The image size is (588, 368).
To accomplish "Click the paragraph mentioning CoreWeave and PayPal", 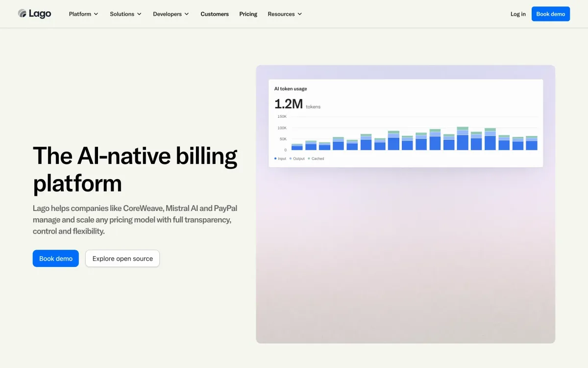I will point(135,220).
